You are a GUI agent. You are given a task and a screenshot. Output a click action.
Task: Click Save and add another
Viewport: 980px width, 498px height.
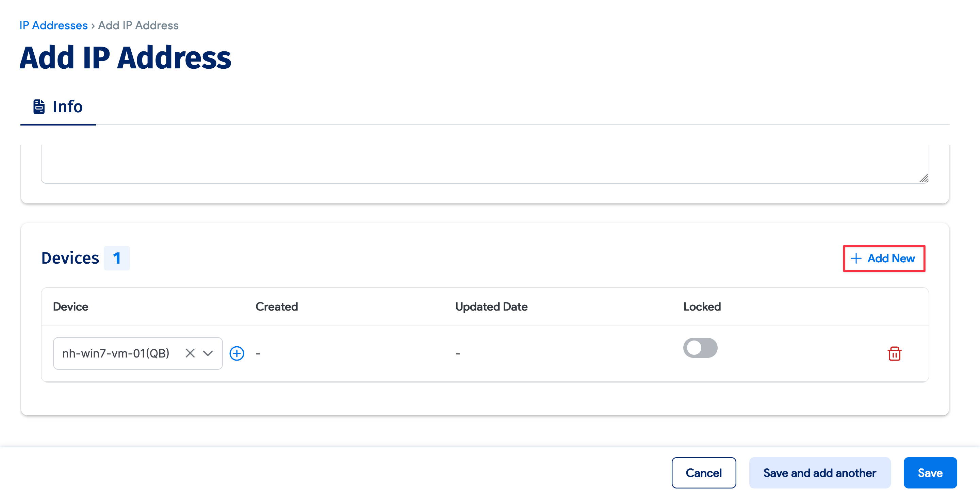(x=819, y=473)
